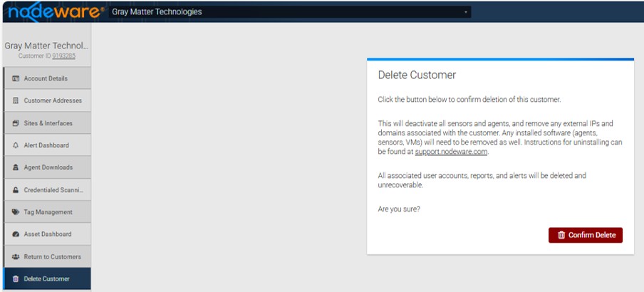Click the Customer Addresses building icon
644x292 pixels.
coord(16,100)
